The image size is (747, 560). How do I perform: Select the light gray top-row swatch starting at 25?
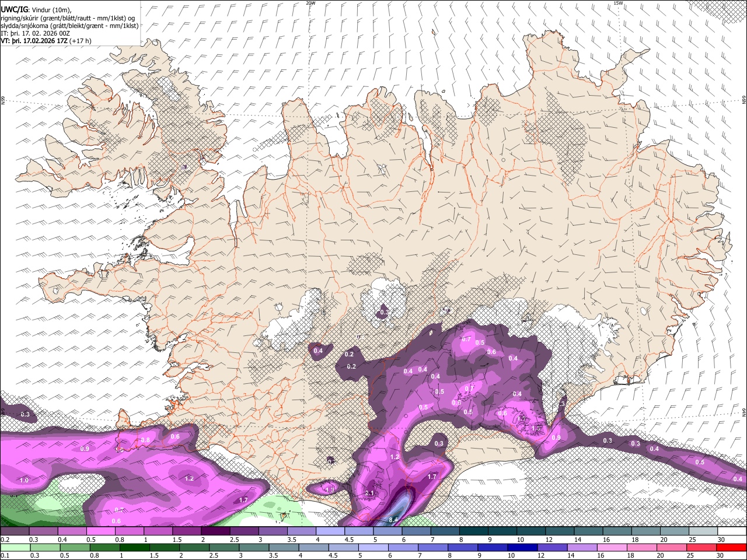click(703, 531)
